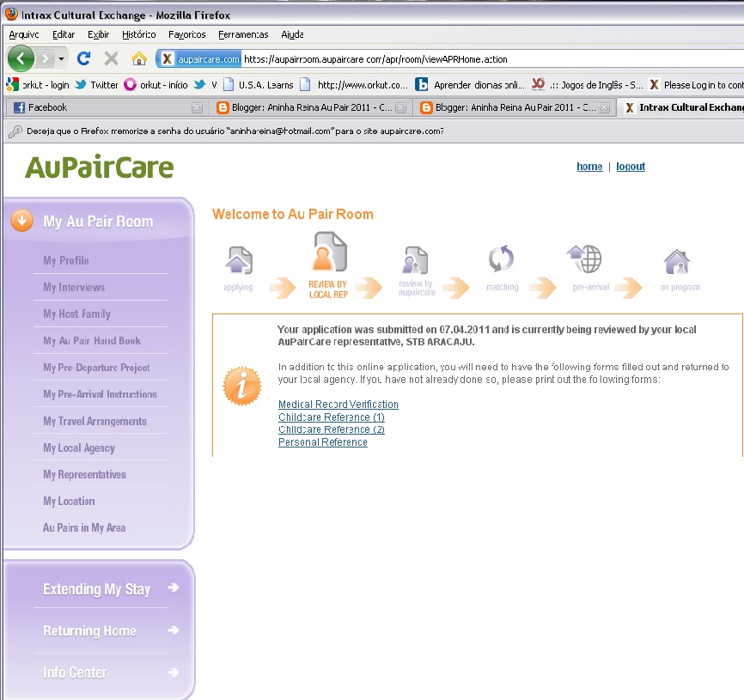Open the Editar menu
Screen dimensions: 744x700
point(64,34)
